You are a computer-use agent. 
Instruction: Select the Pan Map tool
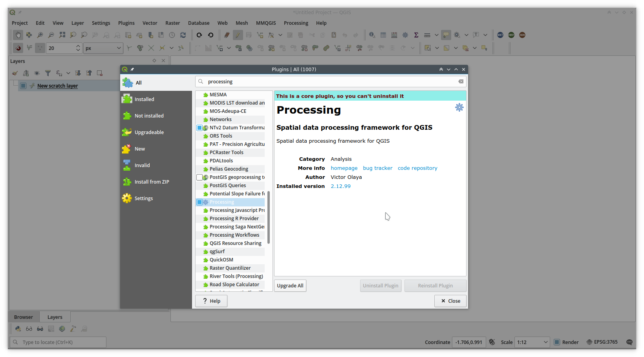tap(18, 35)
